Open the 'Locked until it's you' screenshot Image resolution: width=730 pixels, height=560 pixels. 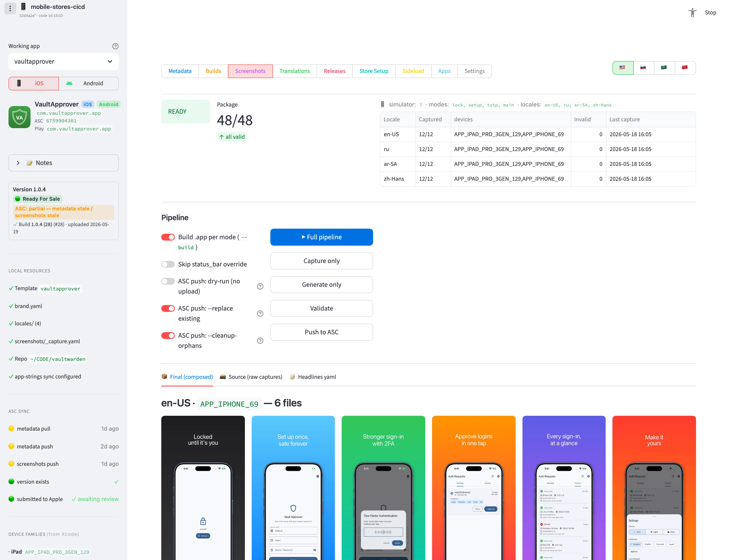[x=203, y=488]
